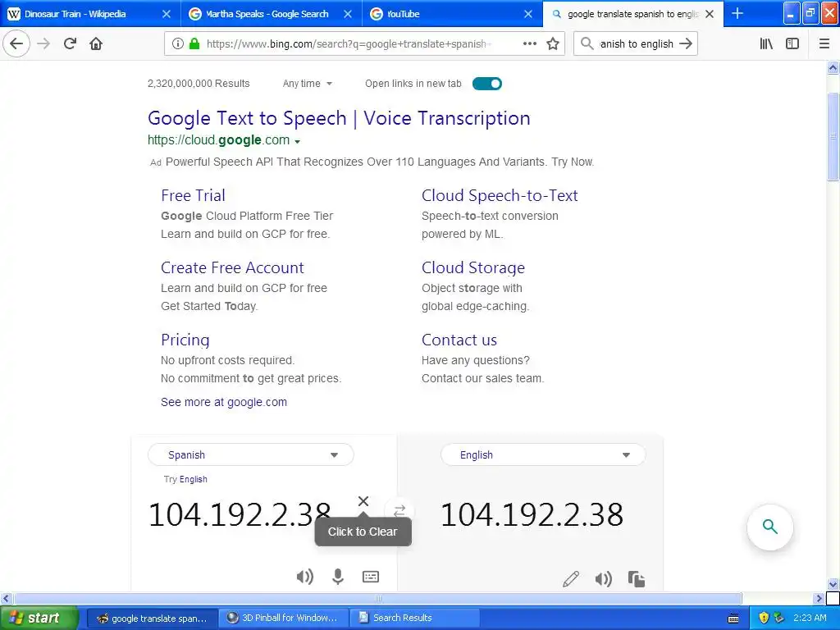Suggest an edit with the pencil icon
This screenshot has width=840, height=630.
tap(571, 578)
